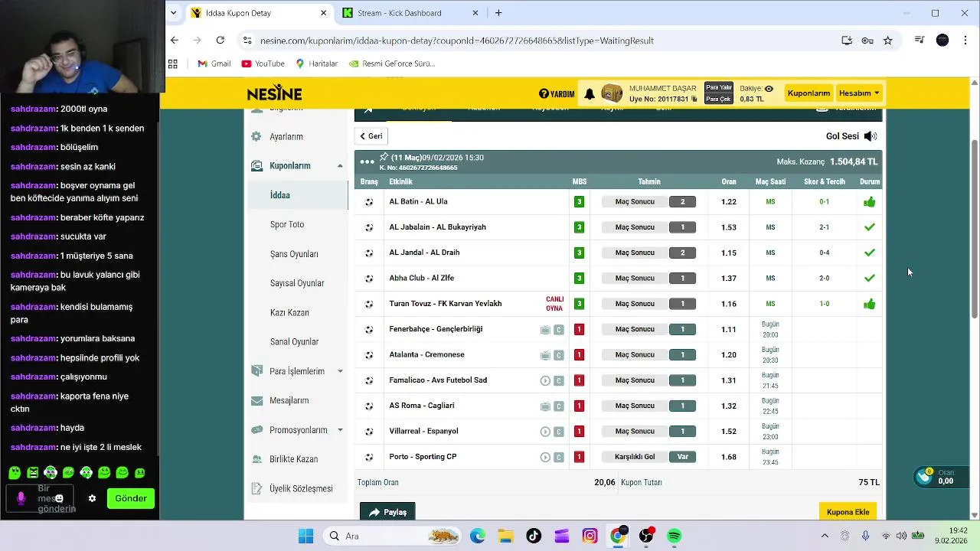Open the Gmail bookmark
The width and height of the screenshot is (980, 551).
point(214,64)
